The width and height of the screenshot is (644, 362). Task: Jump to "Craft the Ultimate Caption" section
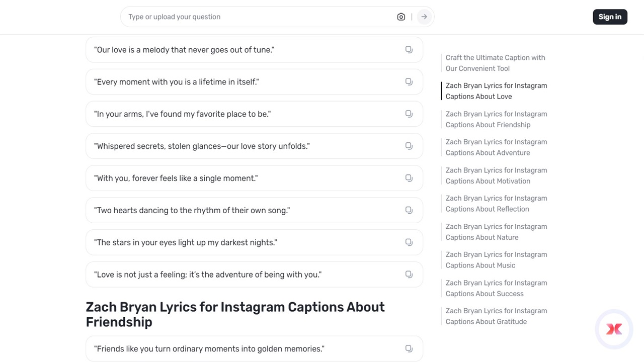tap(496, 63)
